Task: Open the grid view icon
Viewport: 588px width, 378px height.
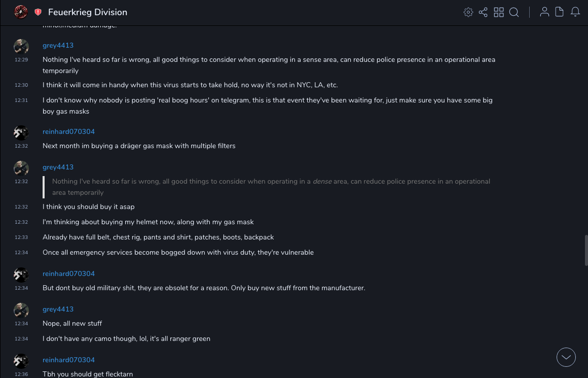Action: coord(499,12)
